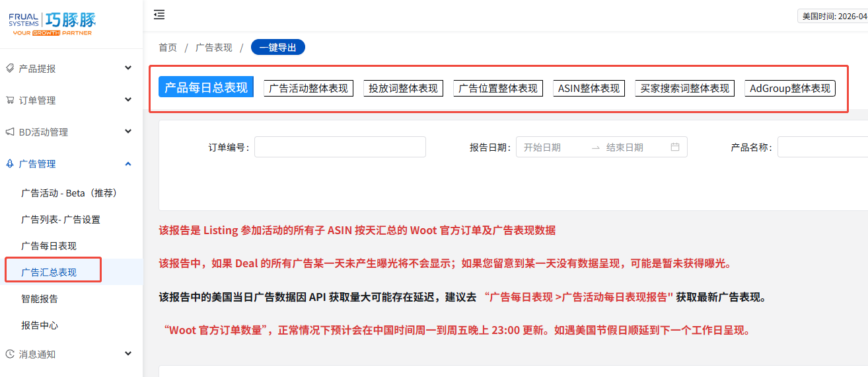
Task: Switch to ASIN整体表现 tab
Action: (589, 88)
